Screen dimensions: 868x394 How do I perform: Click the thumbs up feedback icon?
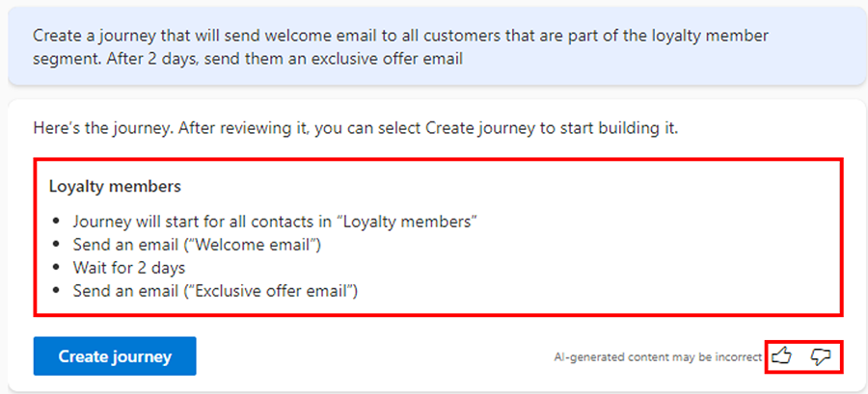pos(782,356)
